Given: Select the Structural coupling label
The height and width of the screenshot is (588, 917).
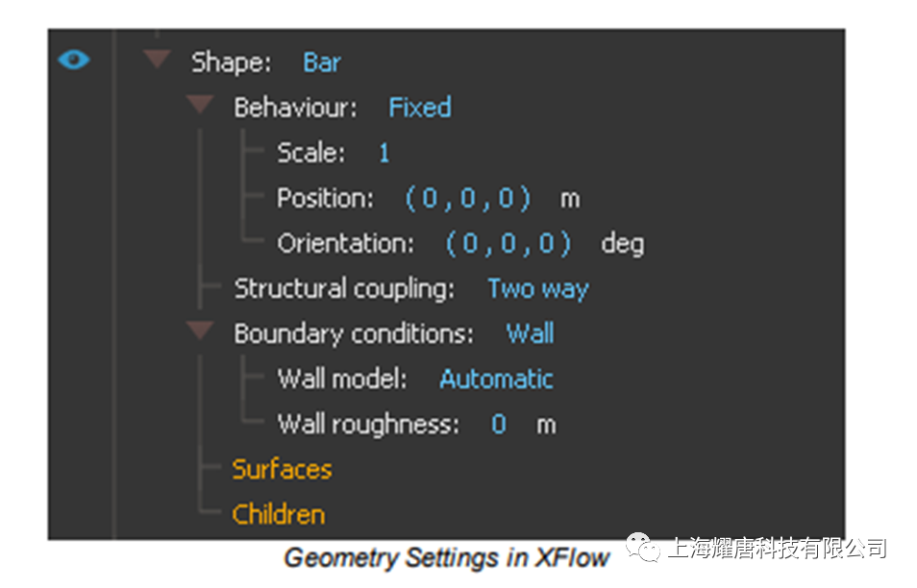Looking at the screenshot, I should coord(344,289).
